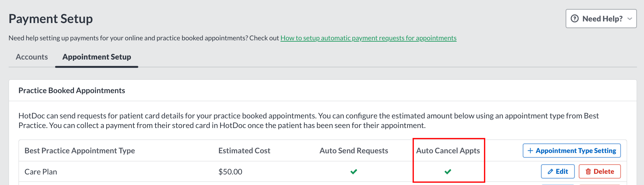
Task: Click the Auto Cancel Appts column header
Action: 448,151
